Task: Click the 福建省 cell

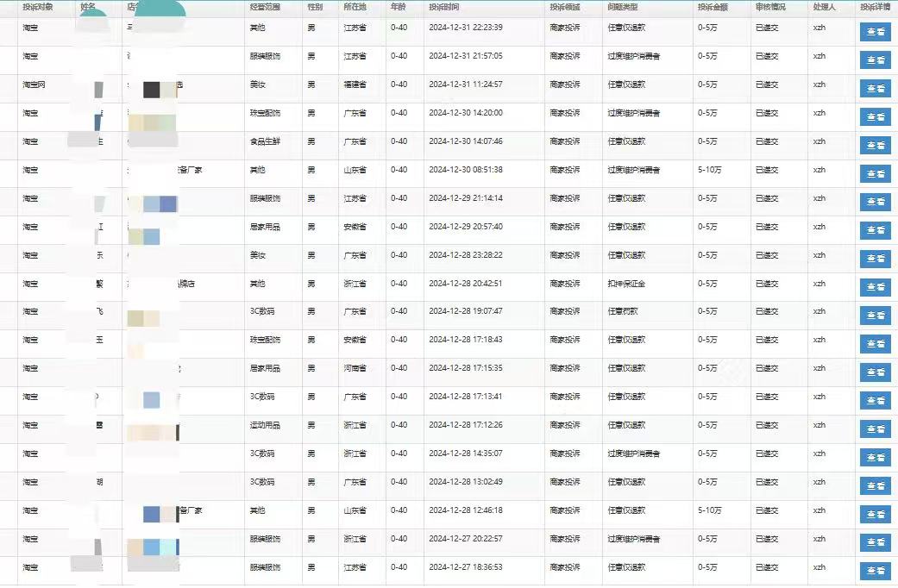Action: (355, 84)
